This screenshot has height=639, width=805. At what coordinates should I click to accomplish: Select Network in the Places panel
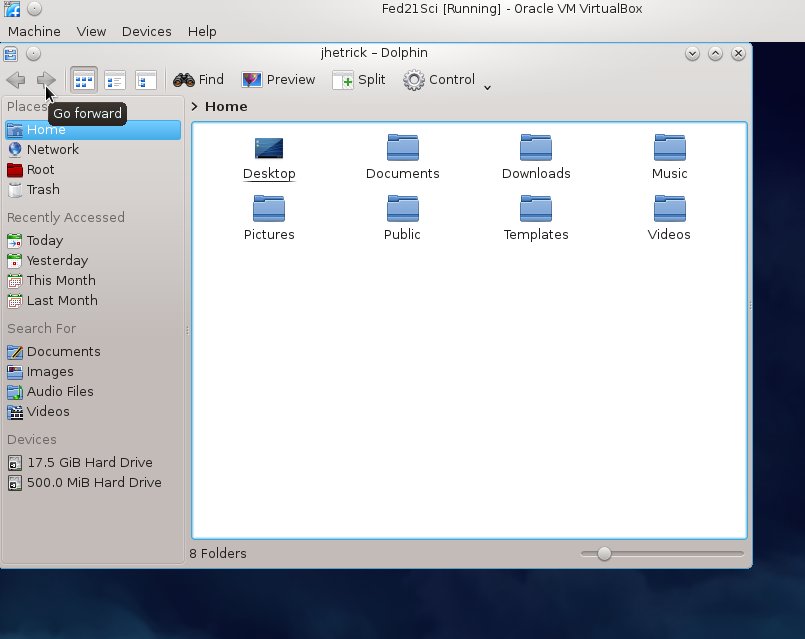pyautogui.click(x=52, y=149)
